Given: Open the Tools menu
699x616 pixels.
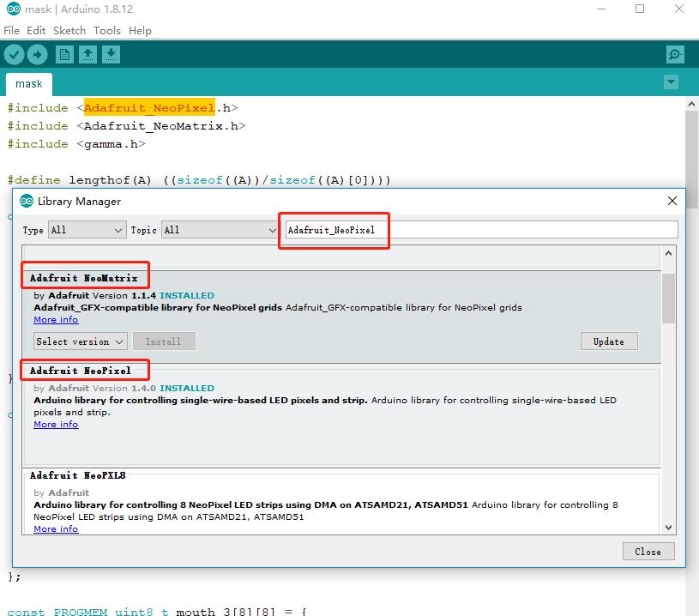Looking at the screenshot, I should (107, 30).
